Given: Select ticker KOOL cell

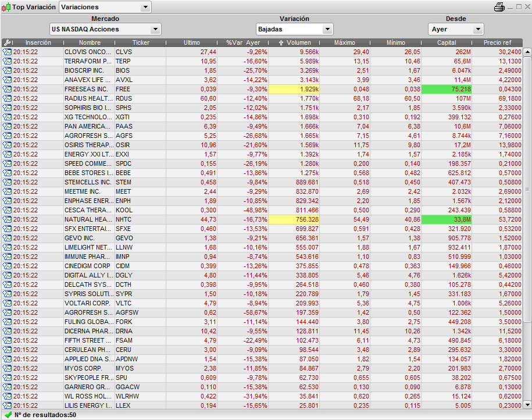Looking at the screenshot, I should (x=141, y=210).
